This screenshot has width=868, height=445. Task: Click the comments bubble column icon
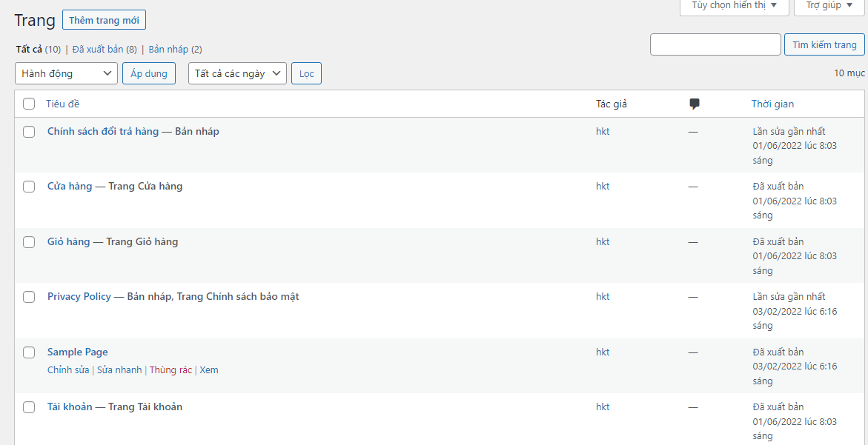[694, 104]
